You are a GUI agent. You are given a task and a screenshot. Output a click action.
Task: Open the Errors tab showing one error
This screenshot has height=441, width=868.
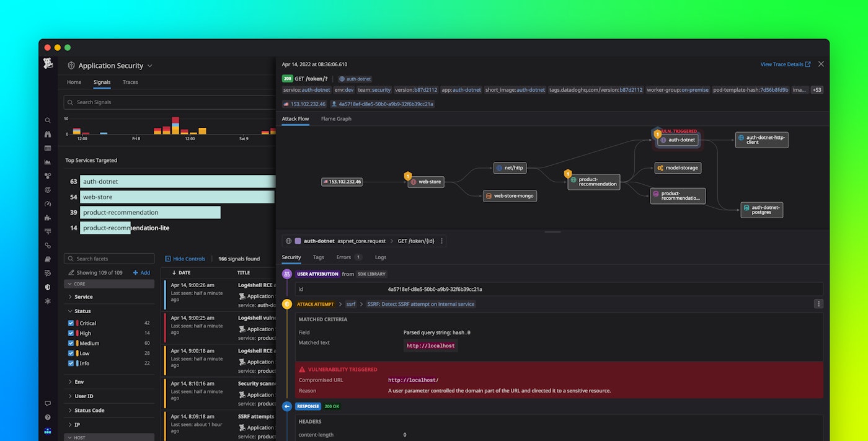(x=345, y=257)
